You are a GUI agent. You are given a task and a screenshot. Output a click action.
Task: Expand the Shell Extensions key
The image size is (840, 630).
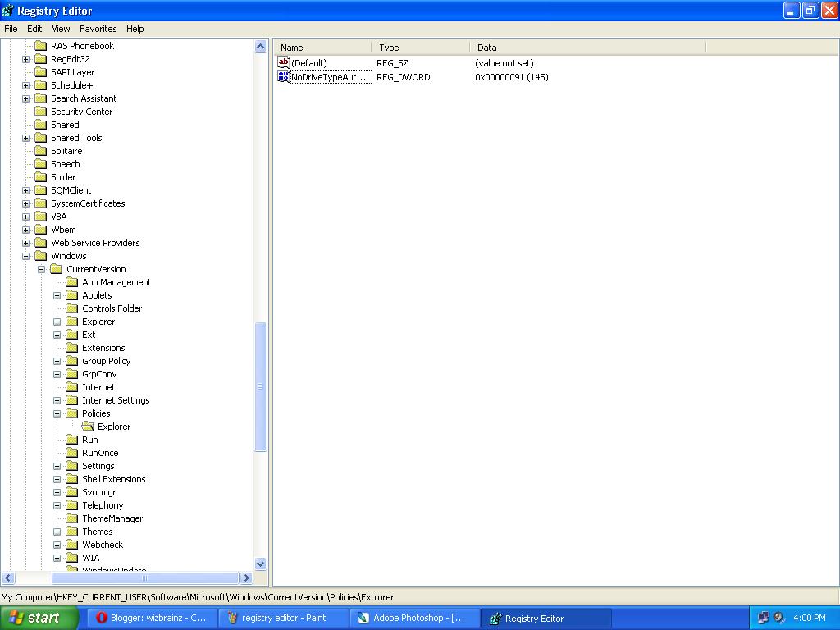coord(57,479)
